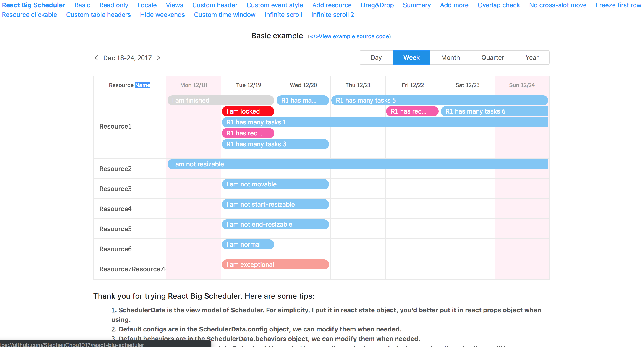Open the React Big Scheduler homepage link
This screenshot has height=347, width=644.
33,5
